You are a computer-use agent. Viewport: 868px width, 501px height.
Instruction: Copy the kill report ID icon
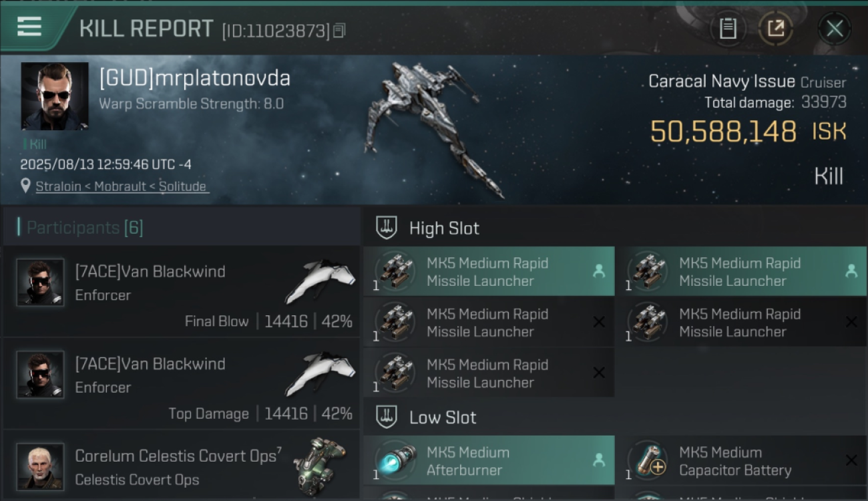(x=339, y=30)
